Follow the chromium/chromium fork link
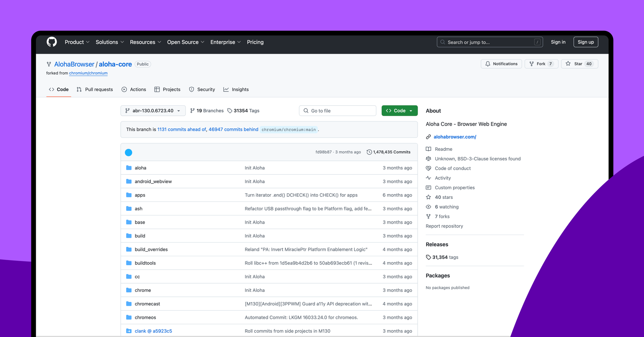The height and width of the screenshot is (337, 644). (x=88, y=73)
